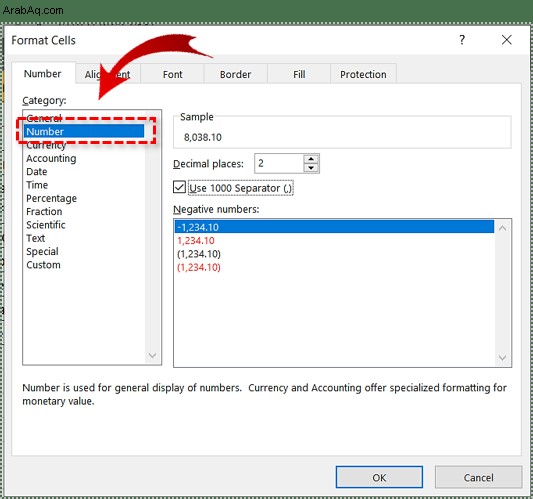
Task: Click the Help question mark icon
Action: tap(462, 40)
